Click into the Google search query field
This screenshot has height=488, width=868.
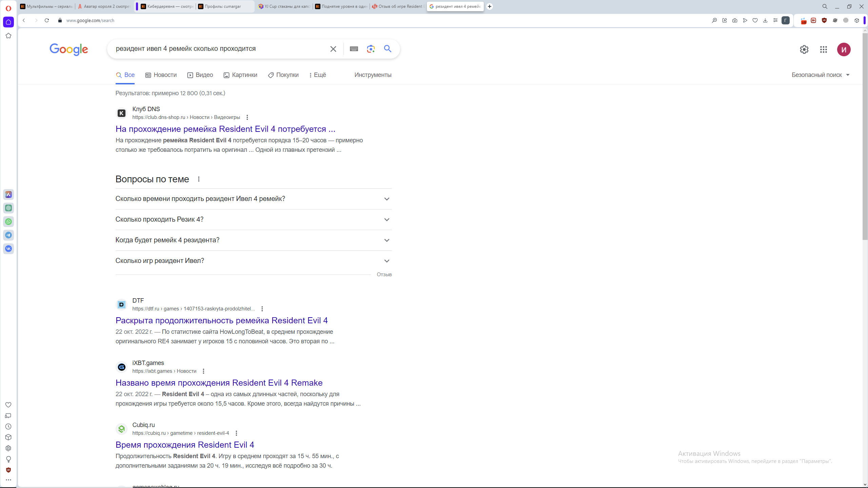220,49
